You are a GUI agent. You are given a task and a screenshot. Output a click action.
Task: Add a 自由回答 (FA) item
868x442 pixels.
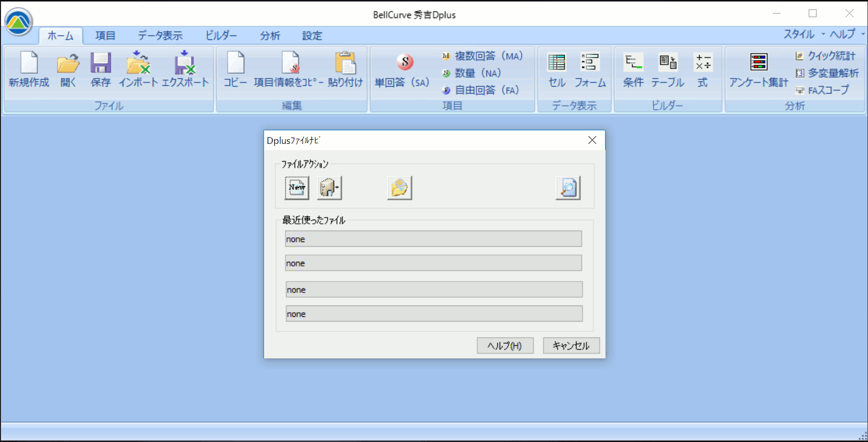click(481, 90)
